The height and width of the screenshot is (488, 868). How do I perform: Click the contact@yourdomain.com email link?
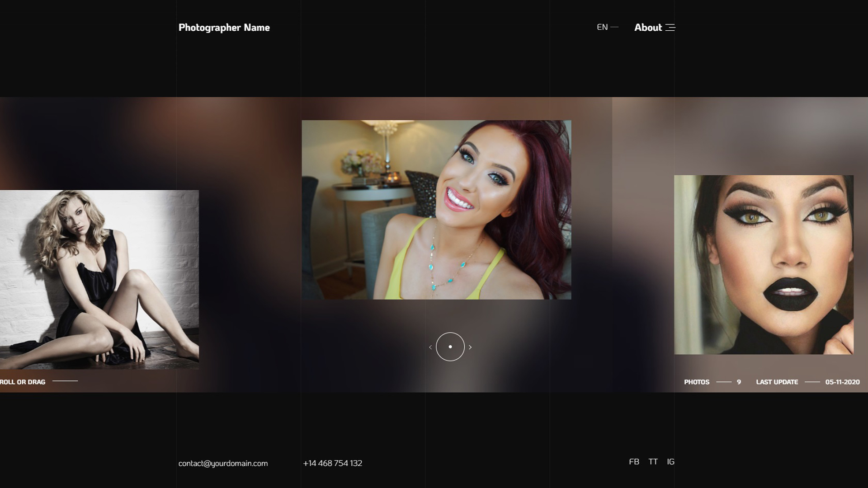click(223, 463)
